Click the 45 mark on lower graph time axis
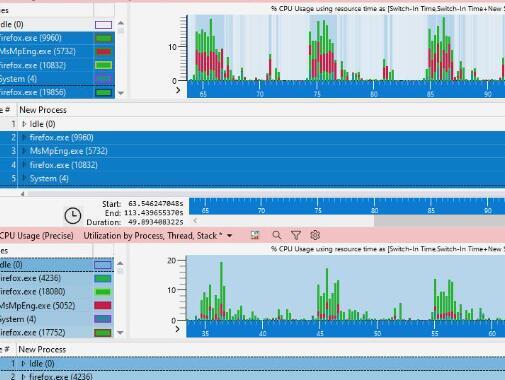This screenshot has width=505, height=380. tap(320, 333)
